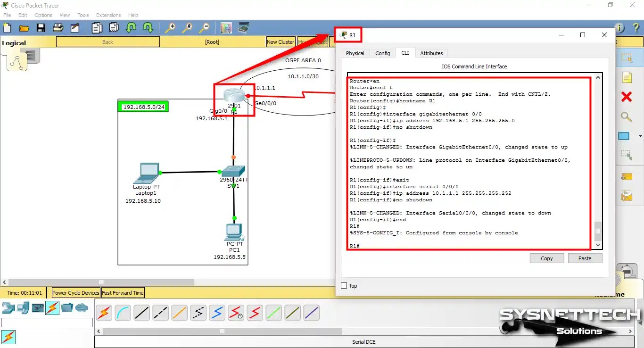Screen dimensions: 644x348
Task: Select the Place Note tool
Action: [627, 77]
